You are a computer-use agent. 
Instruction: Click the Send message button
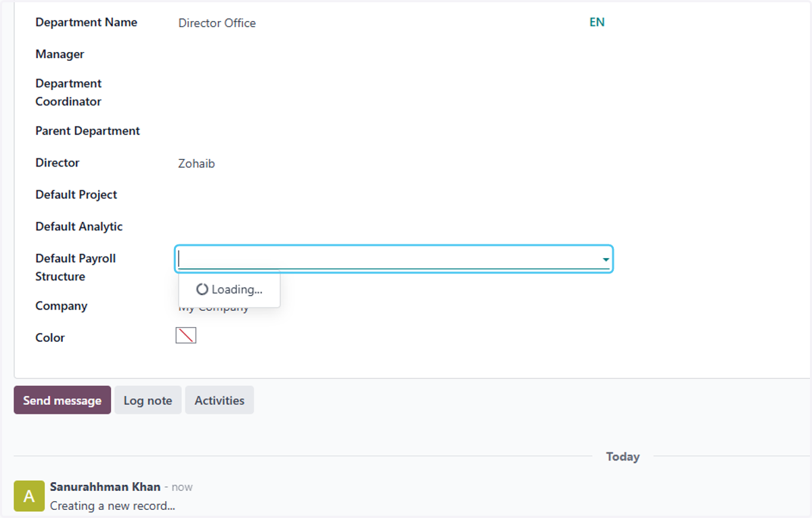62,400
